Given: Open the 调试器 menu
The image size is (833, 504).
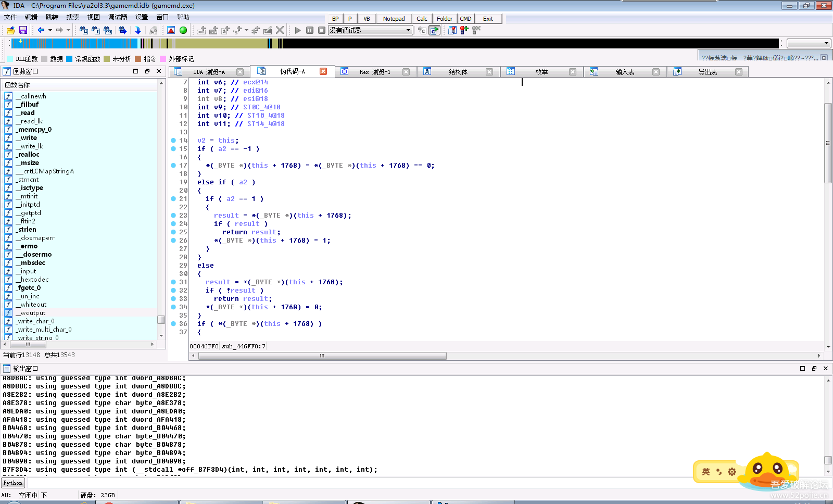Looking at the screenshot, I should (x=118, y=17).
